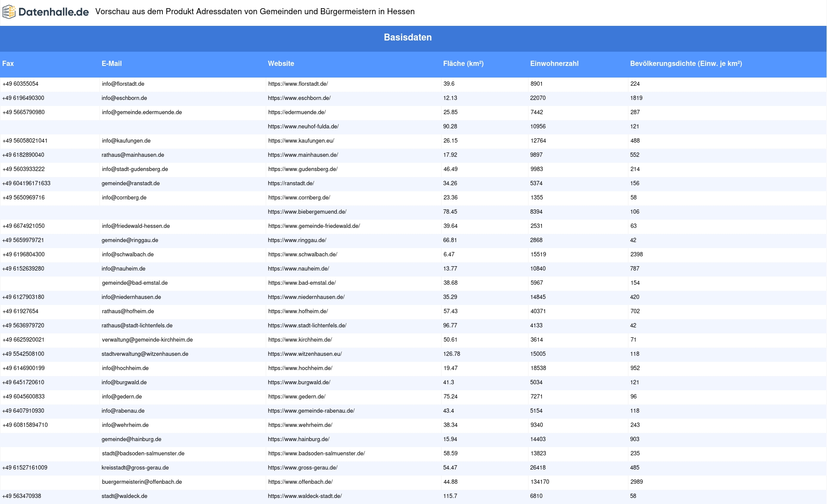Click email gemeinde@ranstadt.de

(x=131, y=184)
